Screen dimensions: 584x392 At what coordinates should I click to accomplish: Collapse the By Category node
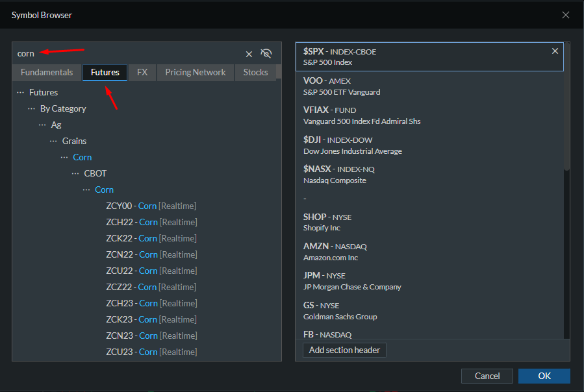[31, 108]
